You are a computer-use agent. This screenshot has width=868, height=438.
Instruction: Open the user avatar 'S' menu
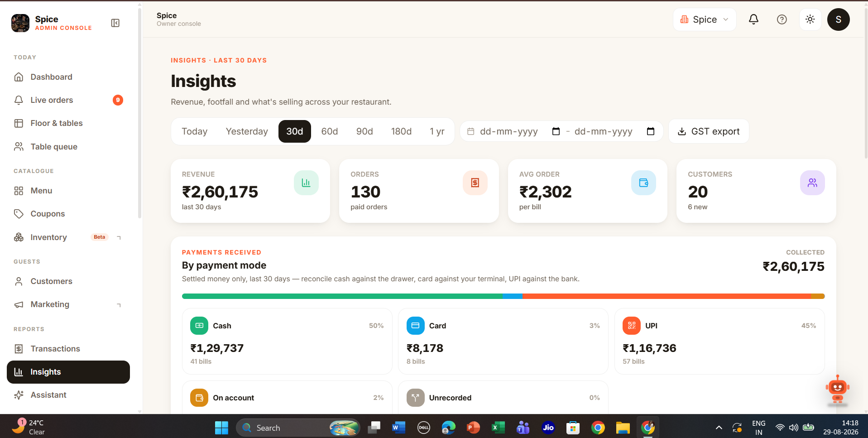(838, 19)
